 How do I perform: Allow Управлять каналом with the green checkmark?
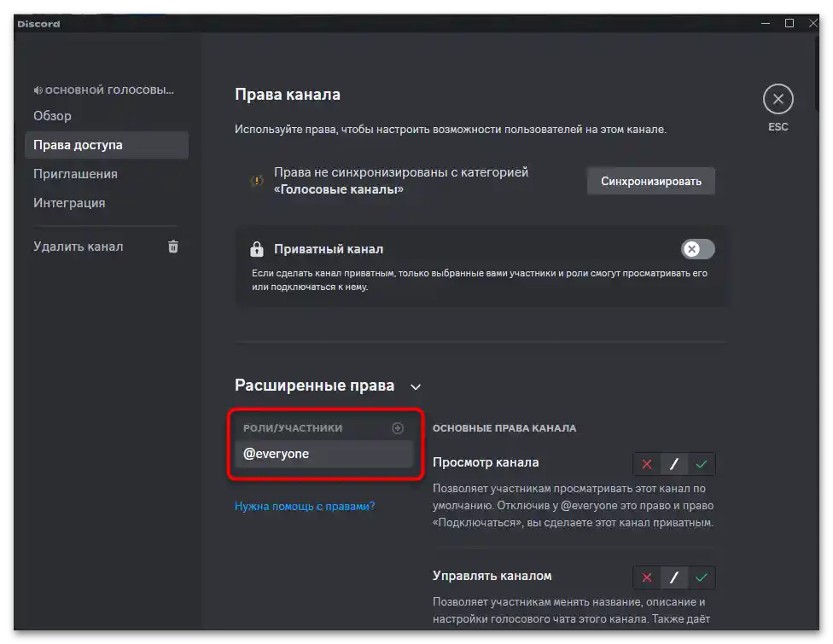[701, 577]
